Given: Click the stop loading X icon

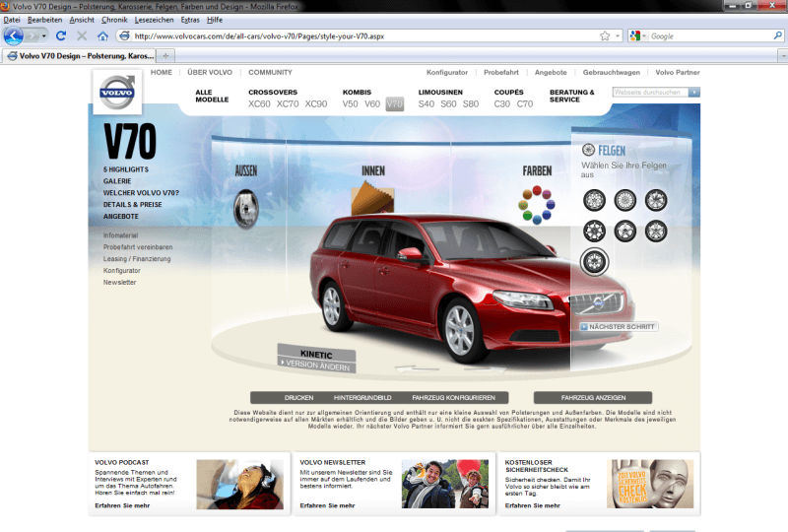Looking at the screenshot, I should pyautogui.click(x=82, y=35).
